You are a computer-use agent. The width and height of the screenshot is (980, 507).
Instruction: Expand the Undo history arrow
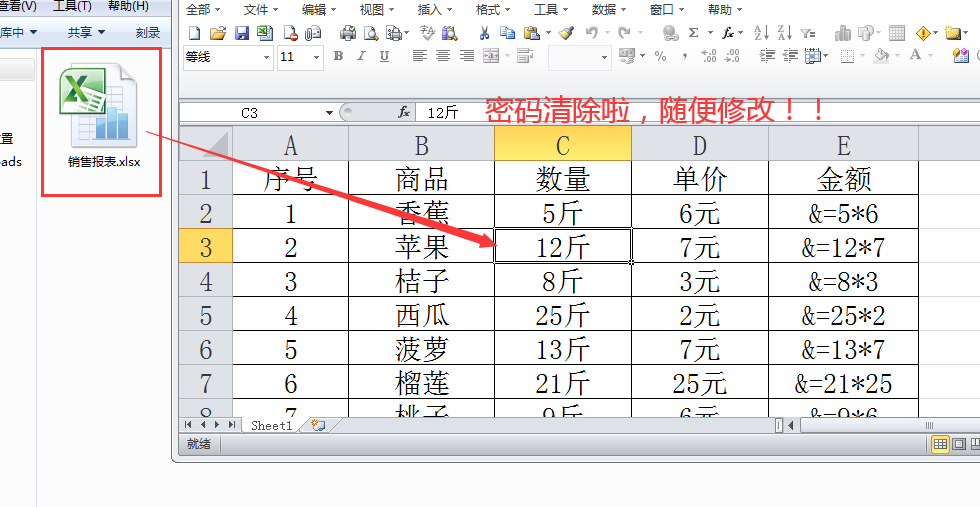(x=607, y=33)
